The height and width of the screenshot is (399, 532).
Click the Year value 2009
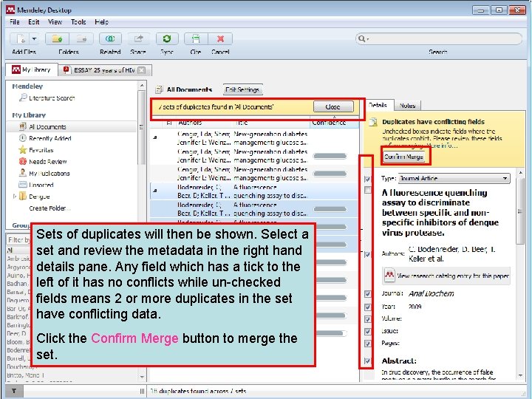click(415, 307)
